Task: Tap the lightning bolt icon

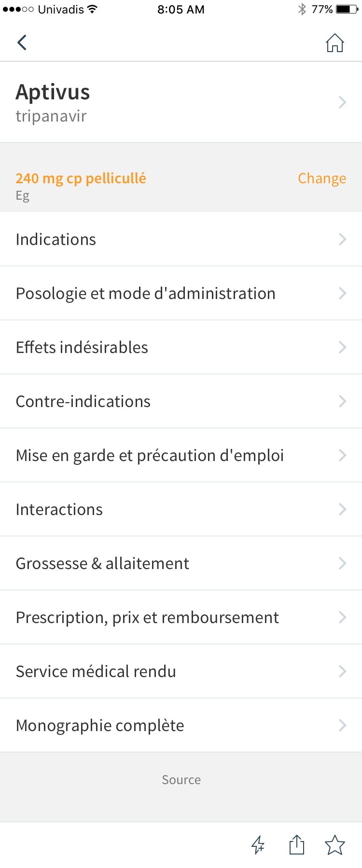Action: (258, 845)
